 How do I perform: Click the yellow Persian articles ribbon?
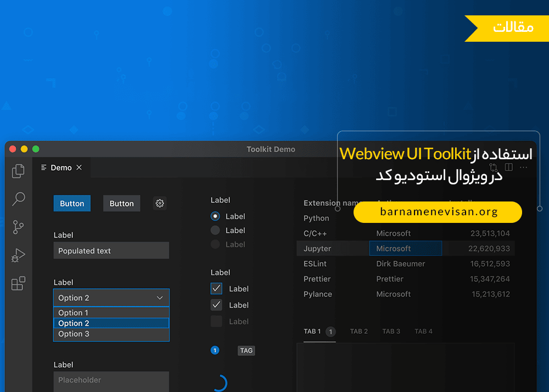click(x=507, y=29)
